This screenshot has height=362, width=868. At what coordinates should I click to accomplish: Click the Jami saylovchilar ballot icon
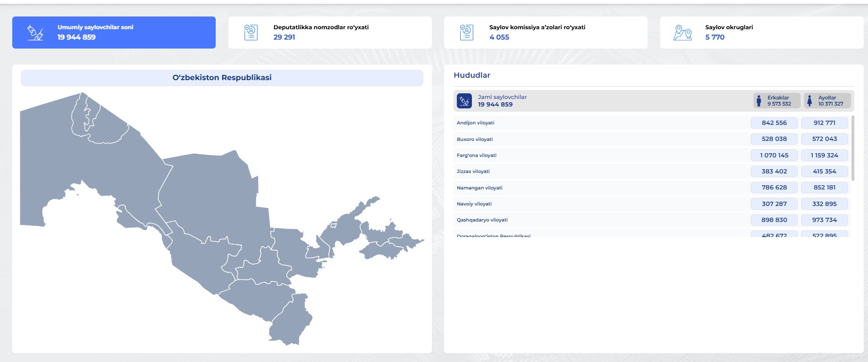pyautogui.click(x=464, y=101)
